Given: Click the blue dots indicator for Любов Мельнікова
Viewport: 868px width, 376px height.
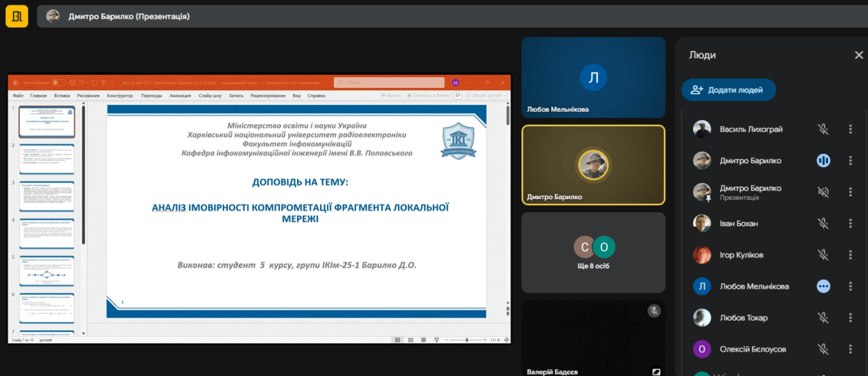Looking at the screenshot, I should click(823, 287).
